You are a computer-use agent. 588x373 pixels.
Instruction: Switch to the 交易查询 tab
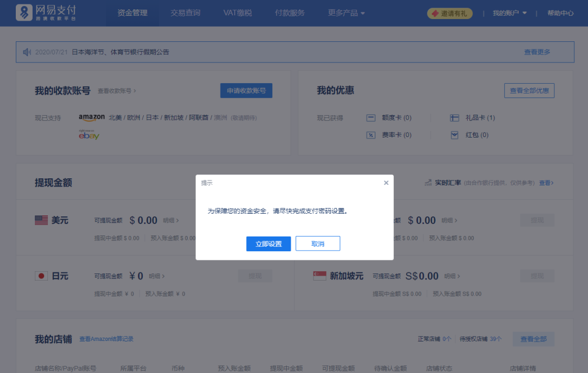185,12
